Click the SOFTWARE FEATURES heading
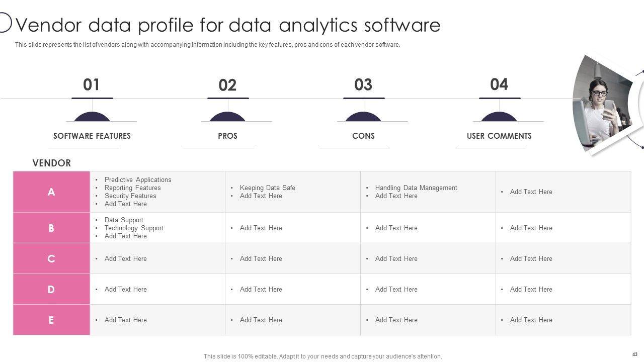The image size is (644, 362). [x=92, y=136]
